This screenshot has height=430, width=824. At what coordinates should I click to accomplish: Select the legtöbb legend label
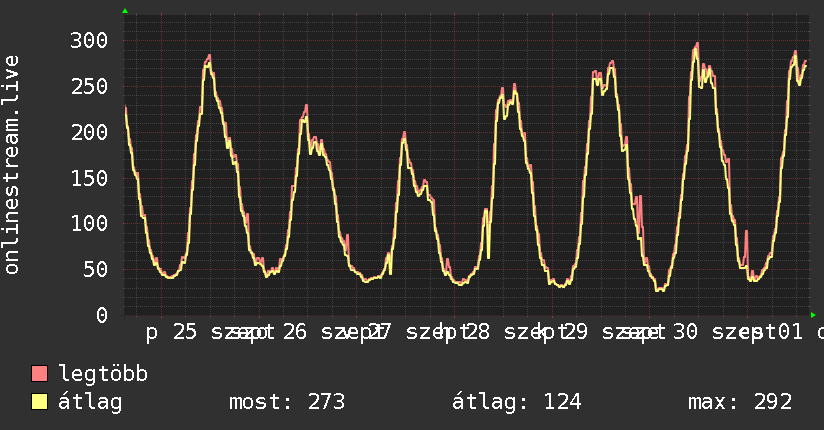[103, 374]
